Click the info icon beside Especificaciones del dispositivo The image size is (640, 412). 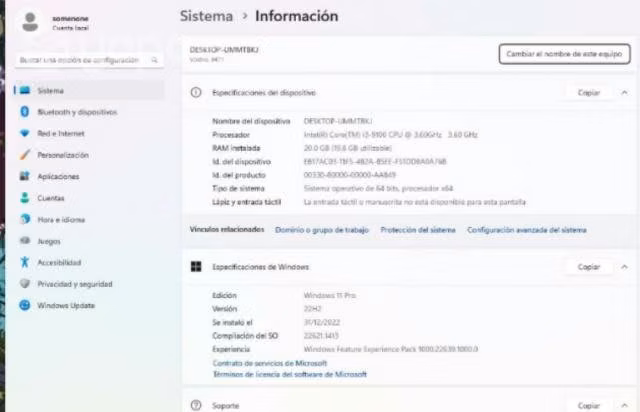[196, 93]
